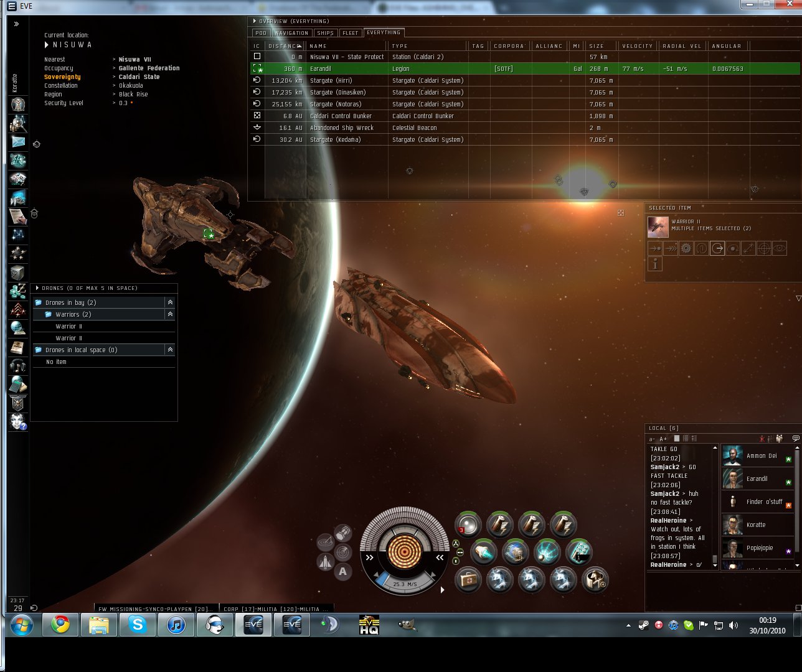Screen dimensions: 802x672
Task: Open Caldari State sovereignty link
Action: tap(139, 77)
